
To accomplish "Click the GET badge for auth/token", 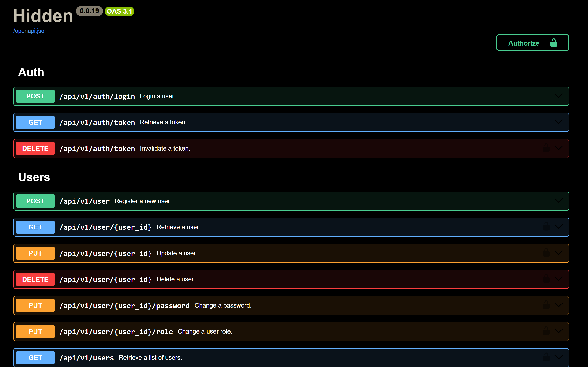I will coord(35,122).
